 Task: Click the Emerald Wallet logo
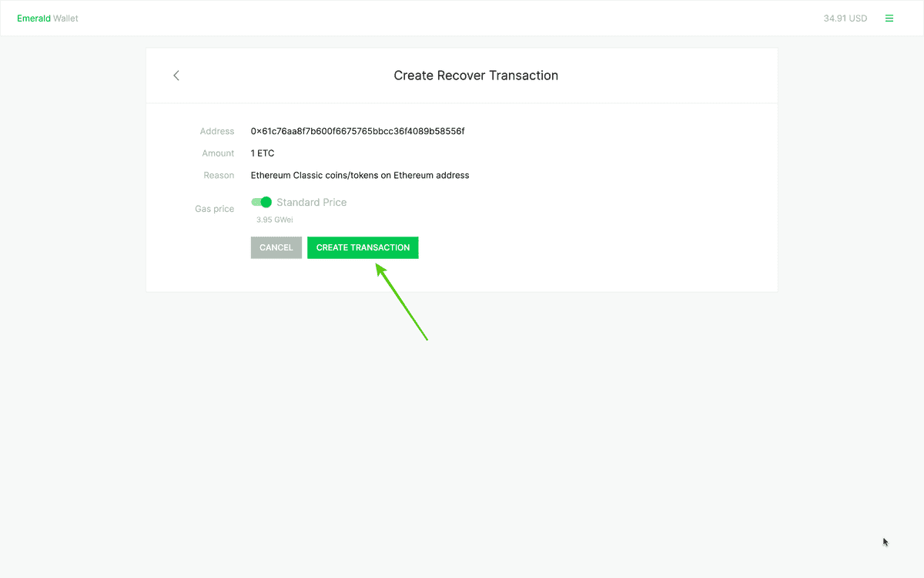click(x=47, y=18)
